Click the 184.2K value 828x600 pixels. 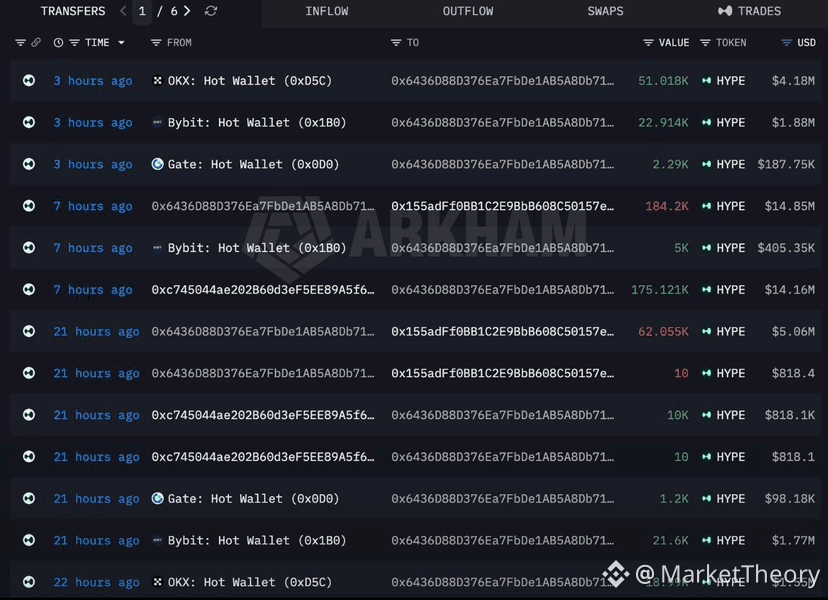[667, 206]
